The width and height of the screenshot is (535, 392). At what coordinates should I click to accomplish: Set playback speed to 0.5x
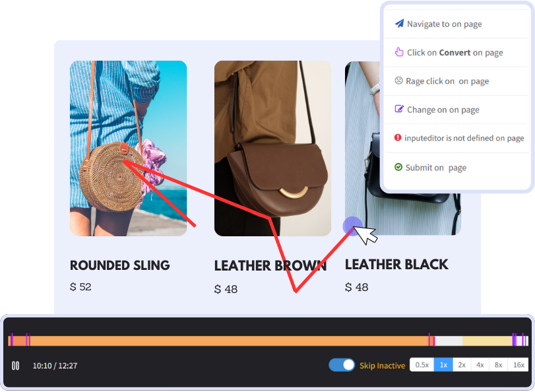pos(422,365)
